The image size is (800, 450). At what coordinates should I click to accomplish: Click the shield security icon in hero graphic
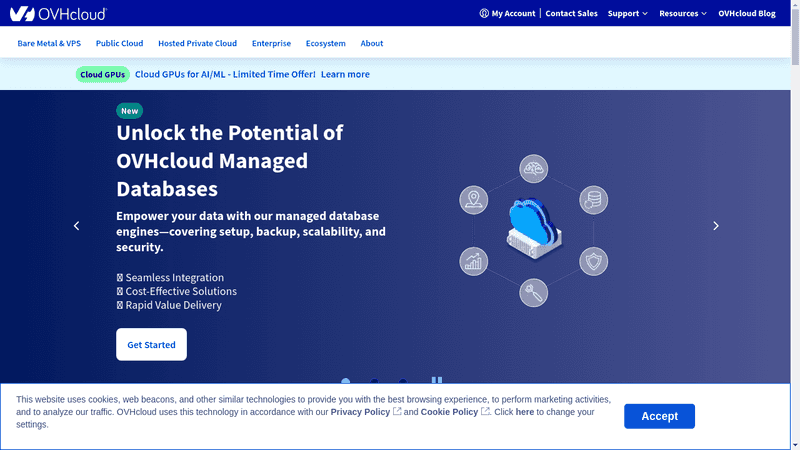tap(593, 261)
